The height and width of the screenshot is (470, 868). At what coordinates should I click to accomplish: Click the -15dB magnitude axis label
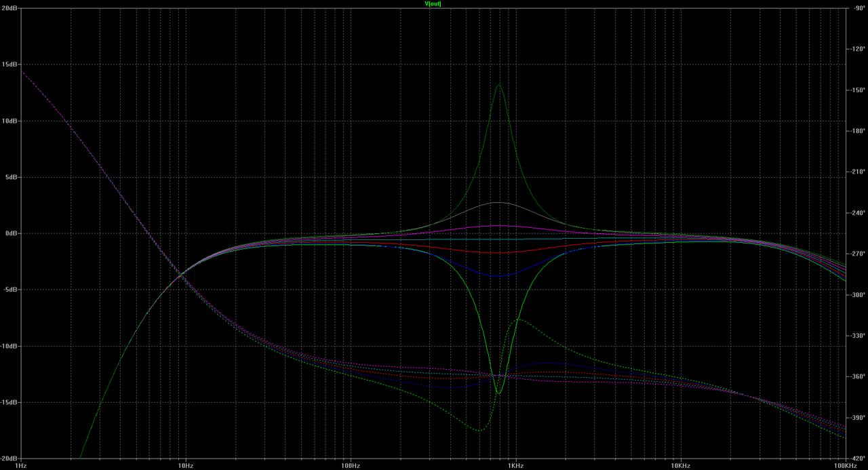8,402
